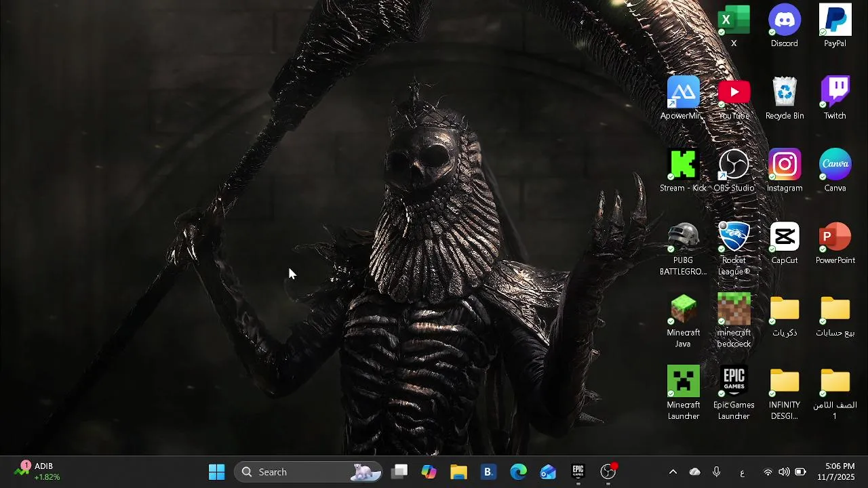This screenshot has height=488, width=868.
Task: Open the بيع حسابات folder
Action: coord(835,316)
